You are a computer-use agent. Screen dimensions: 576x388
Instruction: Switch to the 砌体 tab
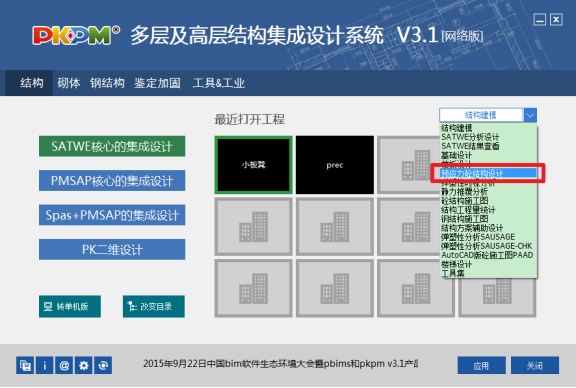69,83
